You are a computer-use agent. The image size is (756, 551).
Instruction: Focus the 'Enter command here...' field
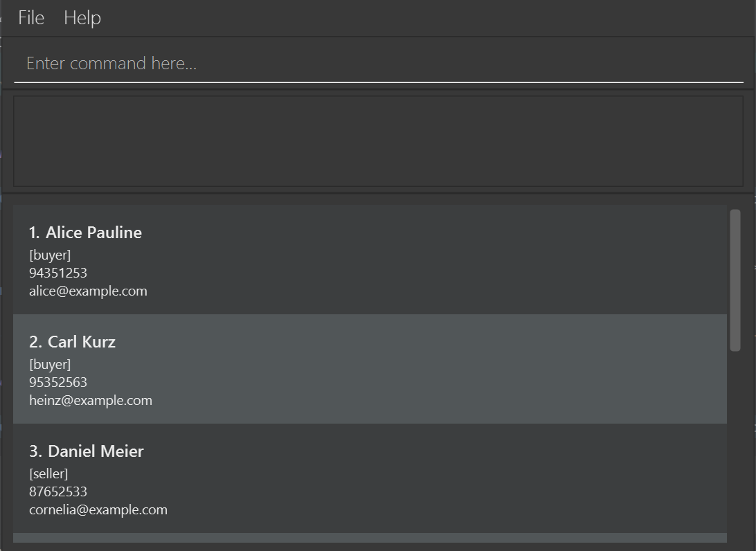click(x=379, y=63)
